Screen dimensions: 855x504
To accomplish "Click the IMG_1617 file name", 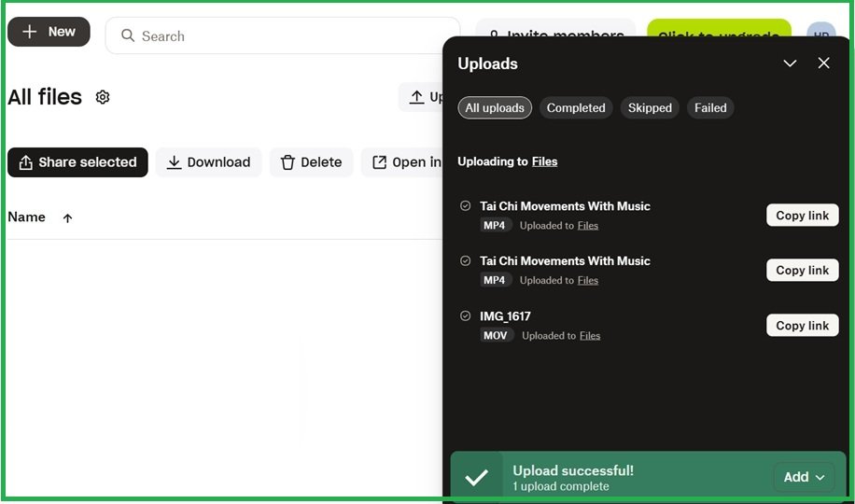I will point(505,316).
